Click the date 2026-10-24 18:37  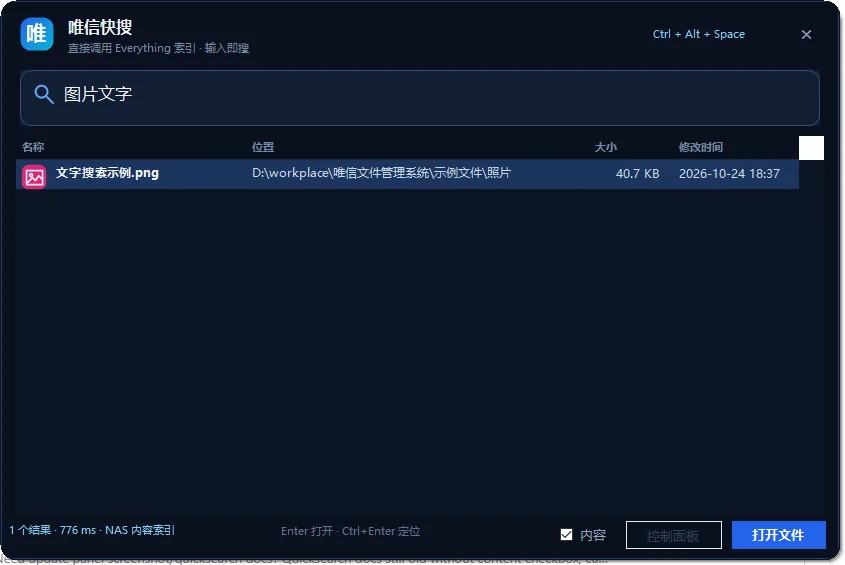[729, 174]
